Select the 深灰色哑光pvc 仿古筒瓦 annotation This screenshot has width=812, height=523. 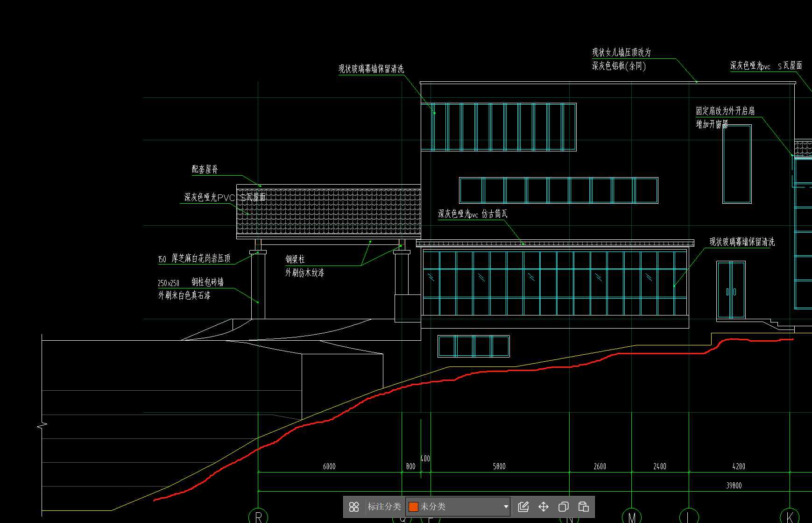tap(473, 214)
